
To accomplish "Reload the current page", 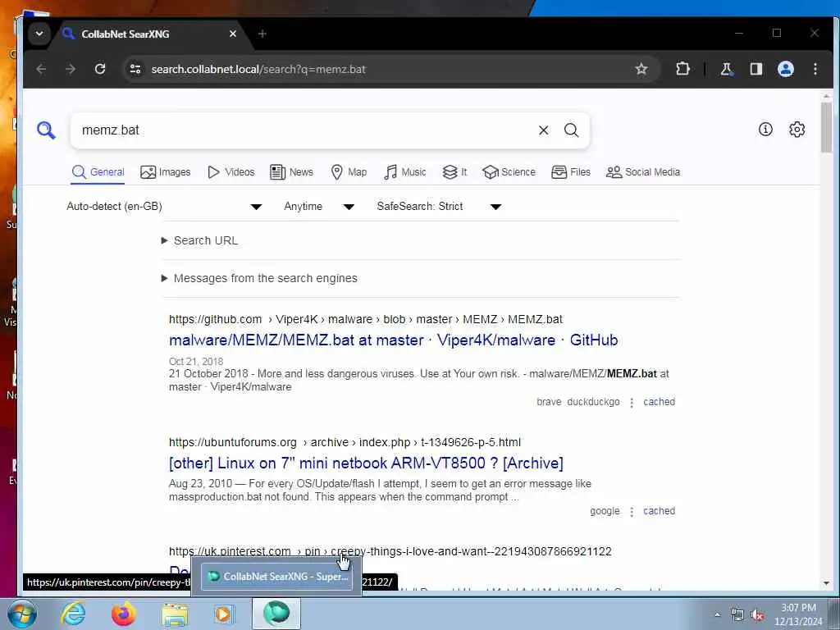I will pos(99,69).
